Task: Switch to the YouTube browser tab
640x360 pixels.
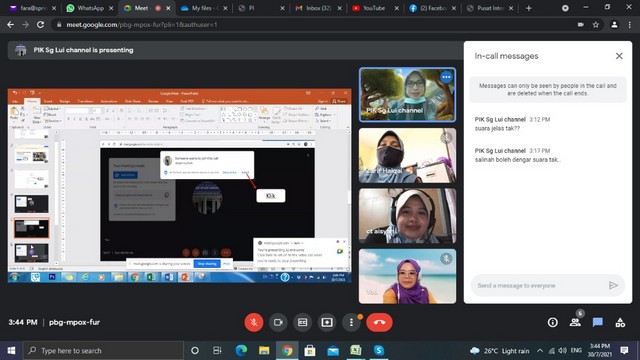Action: pyautogui.click(x=376, y=8)
